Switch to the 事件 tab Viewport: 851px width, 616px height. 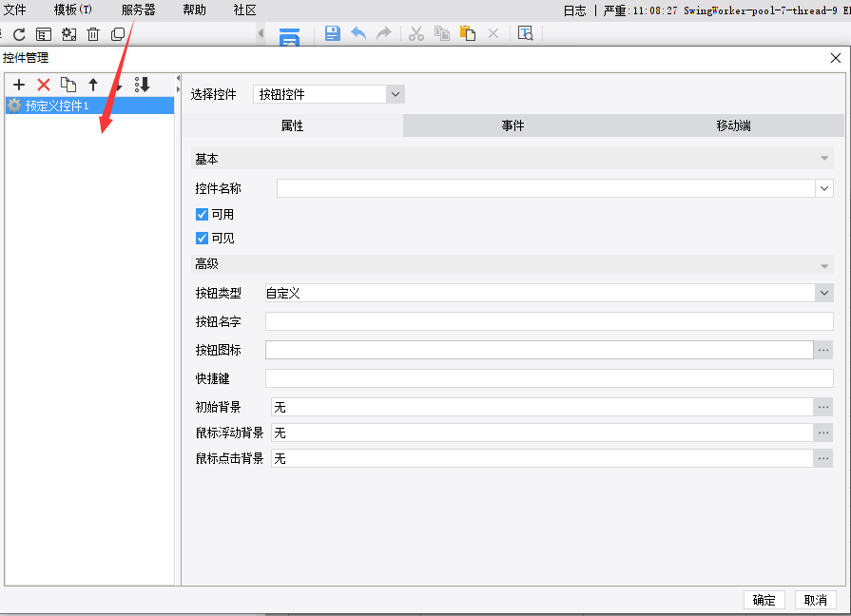pos(513,125)
